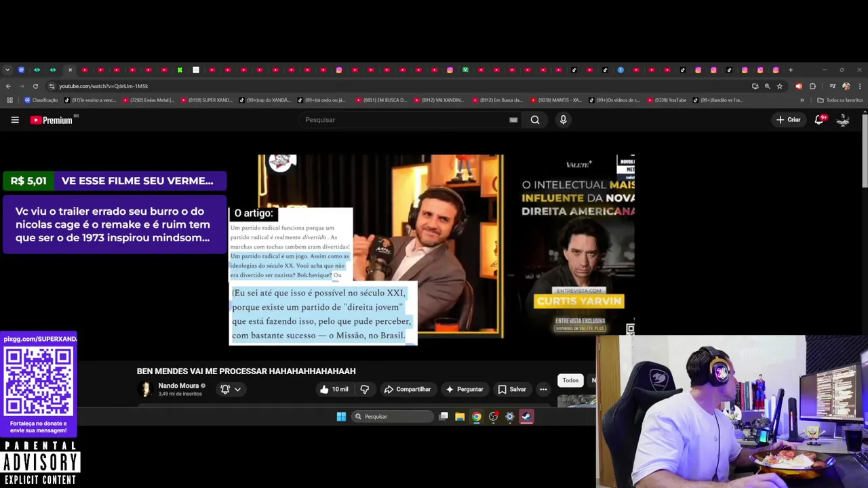Expand notification bell dropdown for Nando Moura
The width and height of the screenshot is (868, 488).
237,389
